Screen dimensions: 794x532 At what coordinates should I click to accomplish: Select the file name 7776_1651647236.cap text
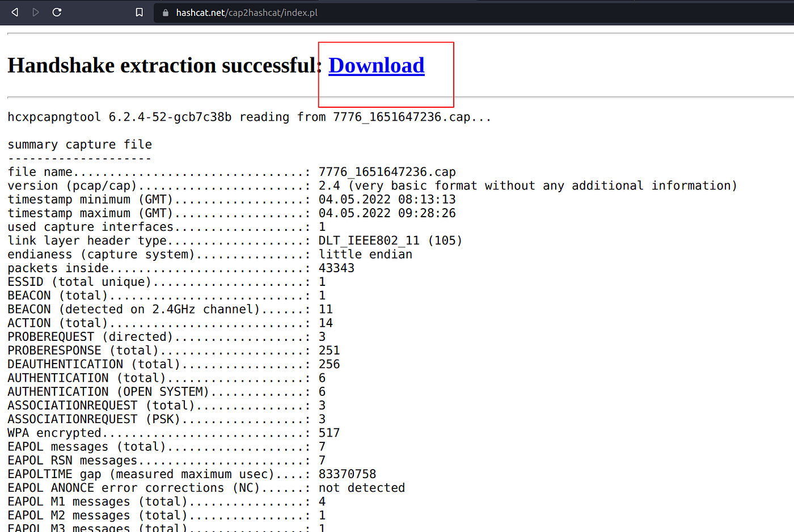387,171
